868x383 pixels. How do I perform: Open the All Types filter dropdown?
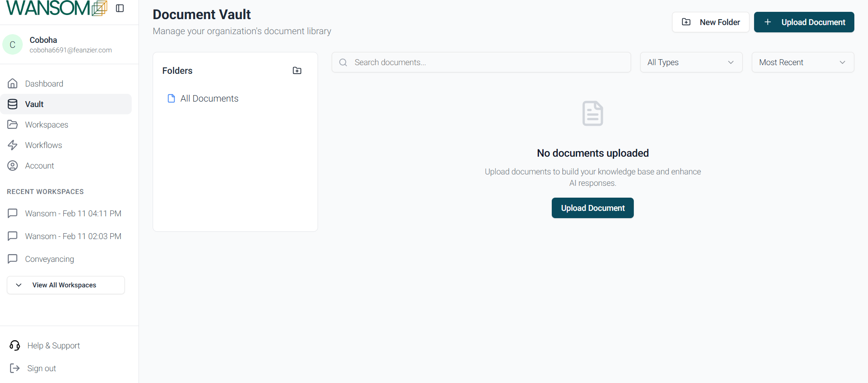tap(691, 62)
